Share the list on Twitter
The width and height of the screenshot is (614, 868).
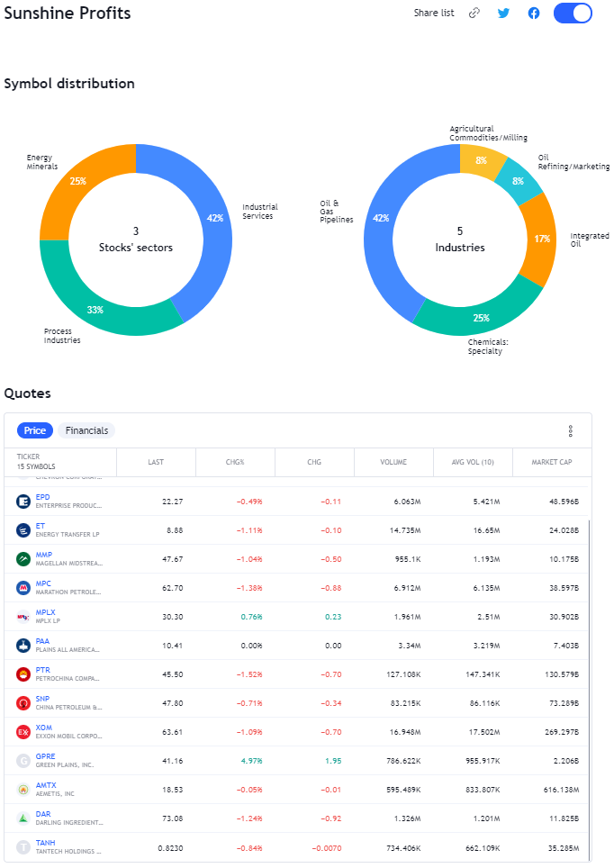[503, 14]
